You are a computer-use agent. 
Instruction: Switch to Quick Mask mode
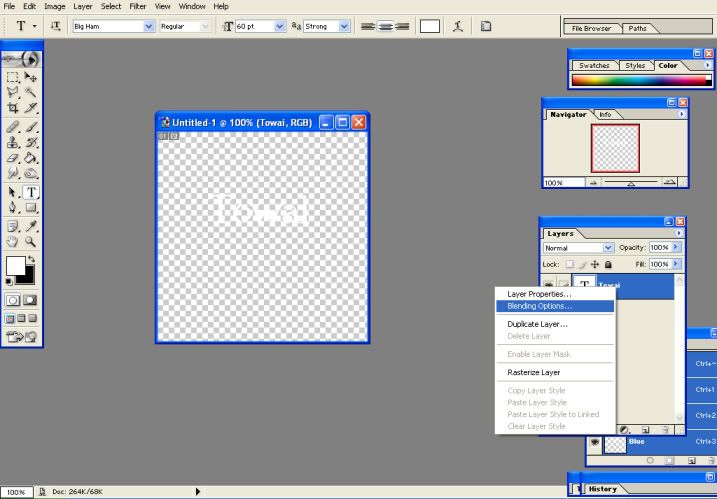(x=30, y=300)
